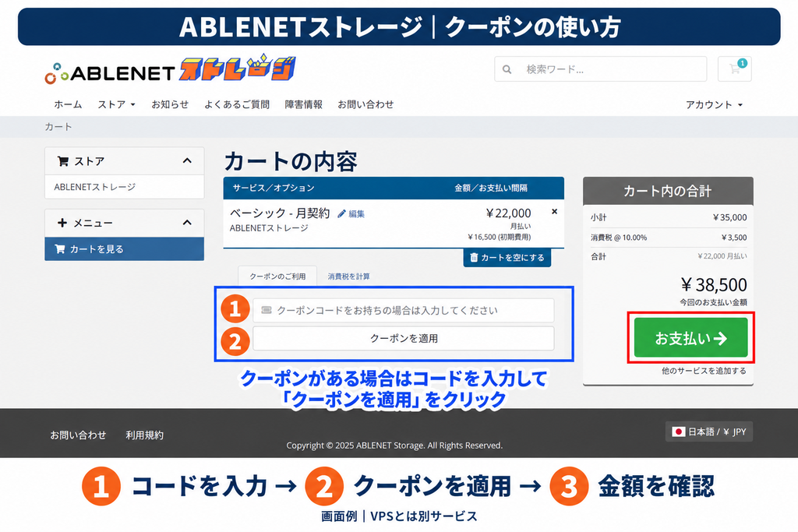Click ベーシック - 月契約 item name
Viewport: 798px width, 532px height.
(280, 213)
